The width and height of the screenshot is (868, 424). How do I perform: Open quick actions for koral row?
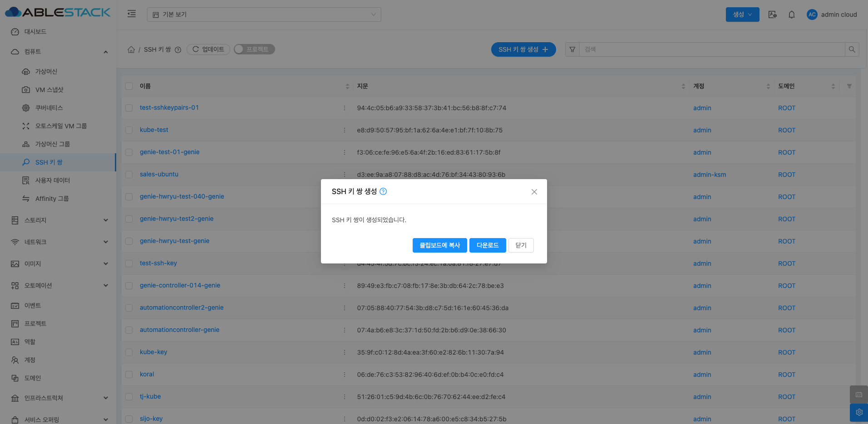(x=345, y=375)
